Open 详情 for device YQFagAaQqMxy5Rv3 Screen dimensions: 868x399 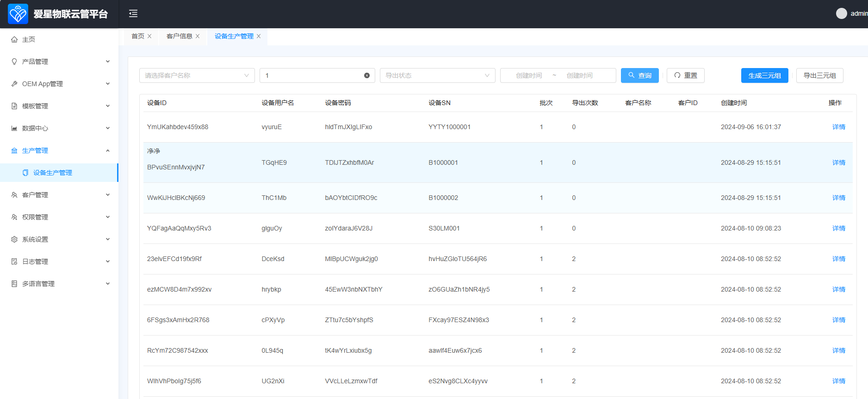839,228
